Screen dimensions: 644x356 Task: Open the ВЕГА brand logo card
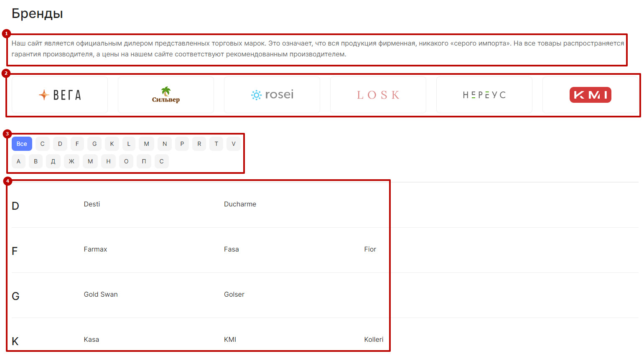pos(60,95)
